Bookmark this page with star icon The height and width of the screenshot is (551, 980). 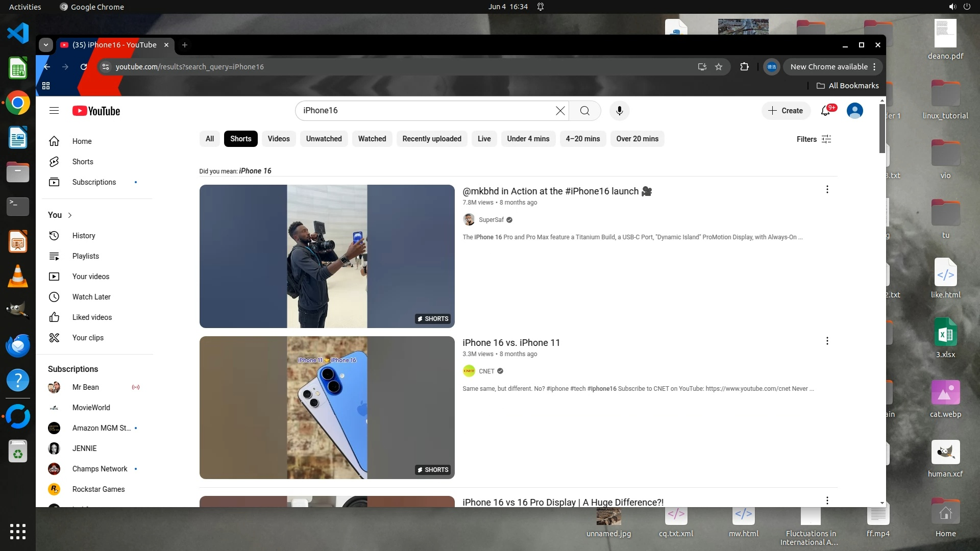[719, 67]
